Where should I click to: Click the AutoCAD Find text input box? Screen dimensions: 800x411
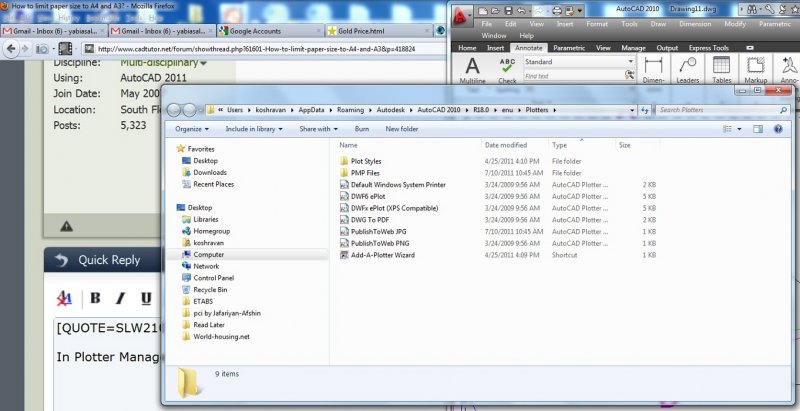pyautogui.click(x=573, y=76)
